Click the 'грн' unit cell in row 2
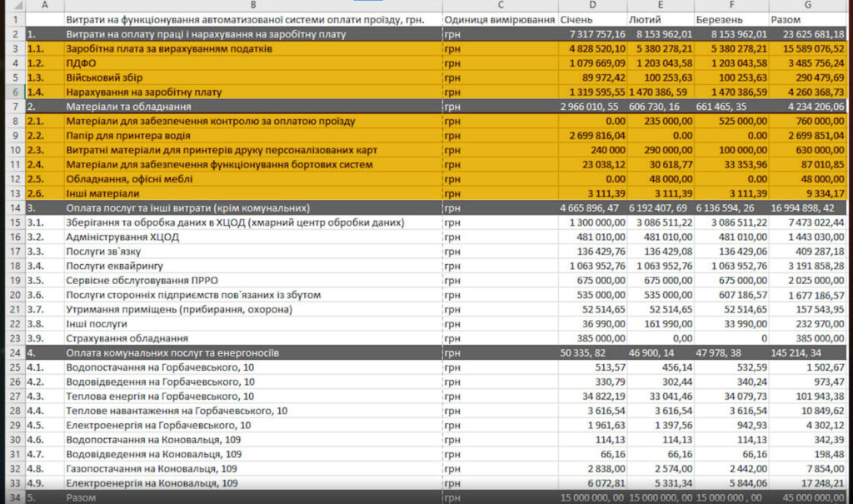Screen dimensions: 853x504 [x=500, y=34]
